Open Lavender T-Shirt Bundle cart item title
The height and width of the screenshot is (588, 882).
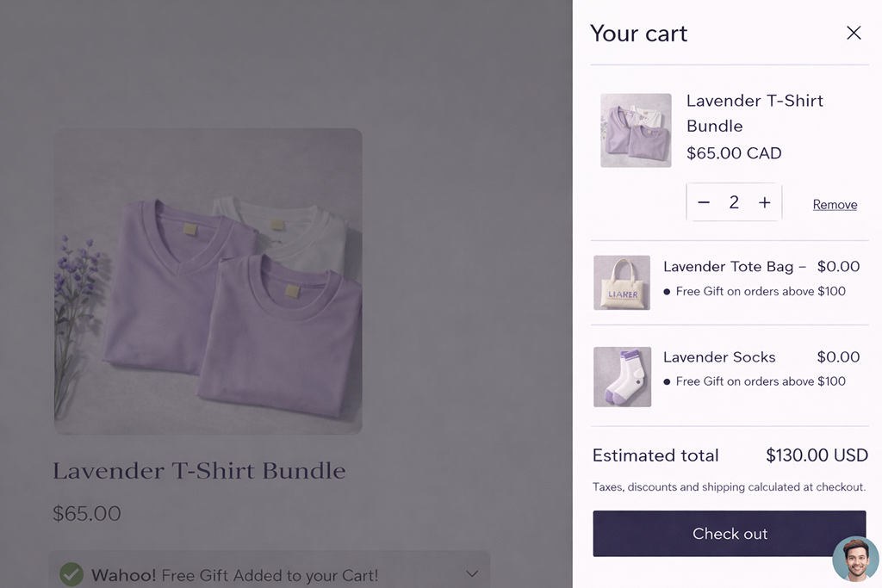point(755,113)
